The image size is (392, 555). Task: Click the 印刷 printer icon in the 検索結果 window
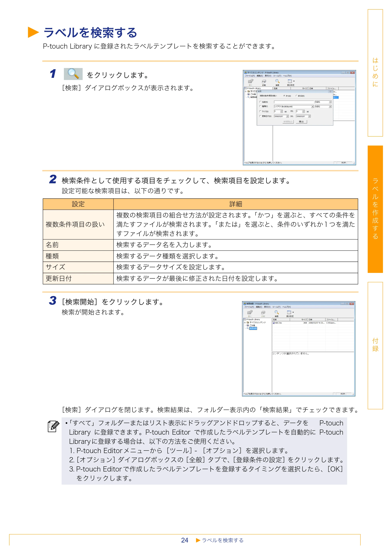(x=263, y=312)
